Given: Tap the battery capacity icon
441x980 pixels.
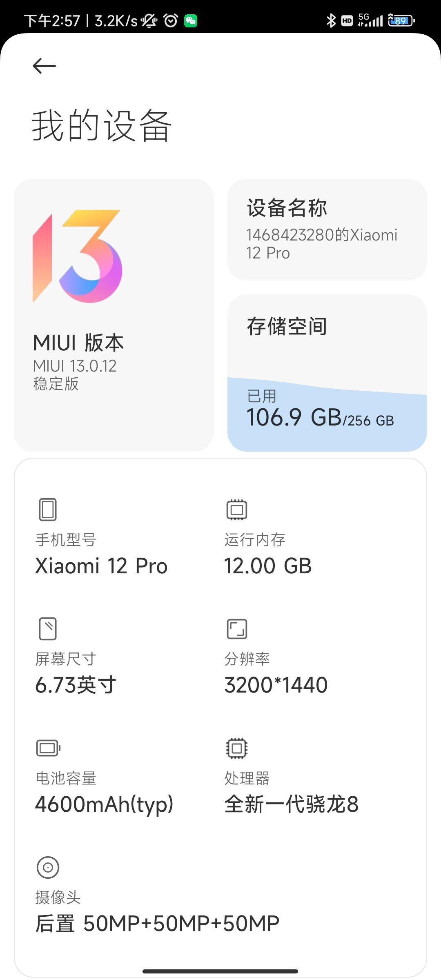Looking at the screenshot, I should 48,748.
